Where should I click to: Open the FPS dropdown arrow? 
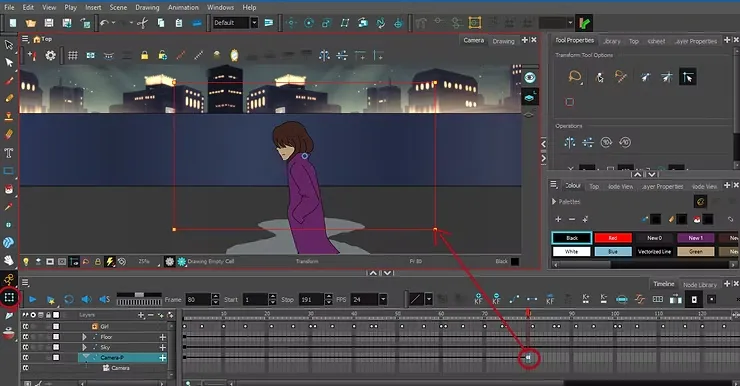[383, 299]
